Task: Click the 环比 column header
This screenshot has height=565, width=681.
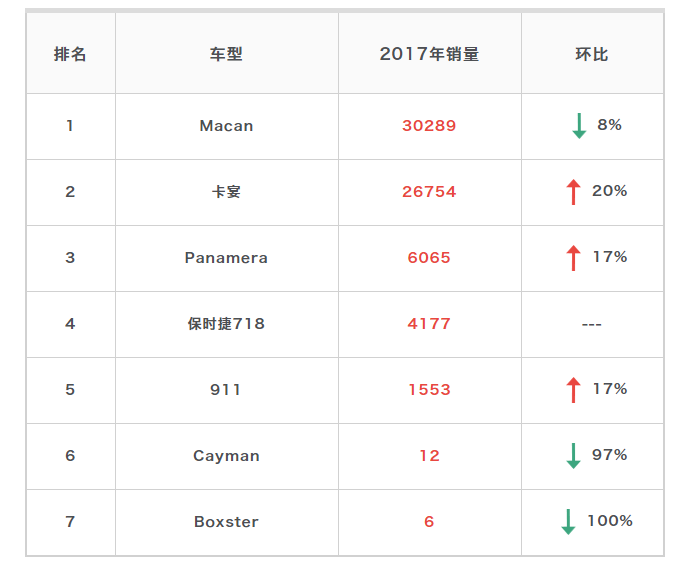Action: coord(591,54)
